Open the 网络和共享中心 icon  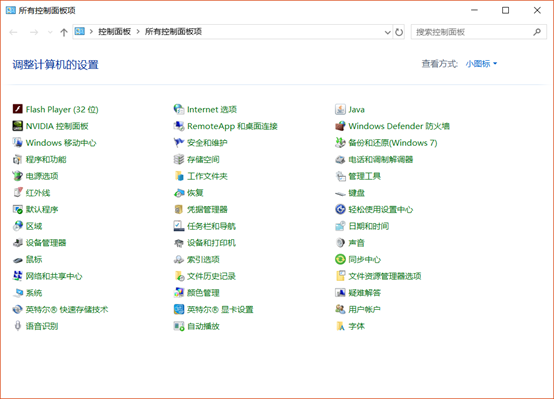pyautogui.click(x=18, y=276)
